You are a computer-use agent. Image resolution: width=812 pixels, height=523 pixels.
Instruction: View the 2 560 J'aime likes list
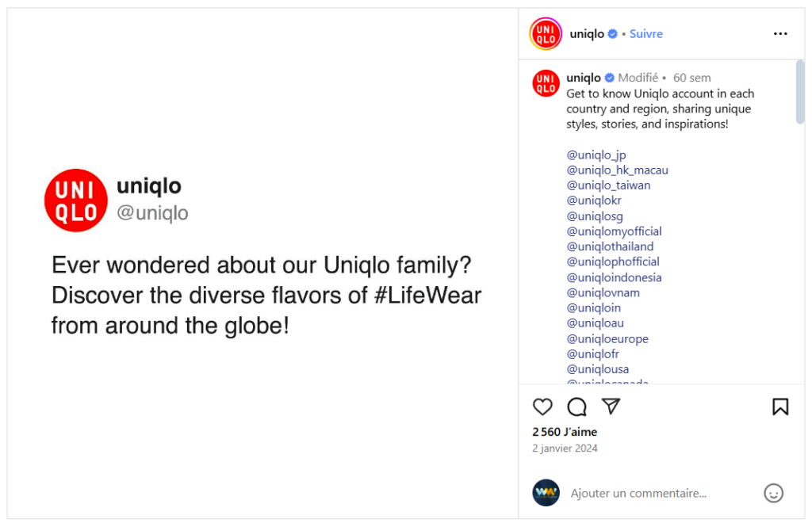(x=565, y=432)
